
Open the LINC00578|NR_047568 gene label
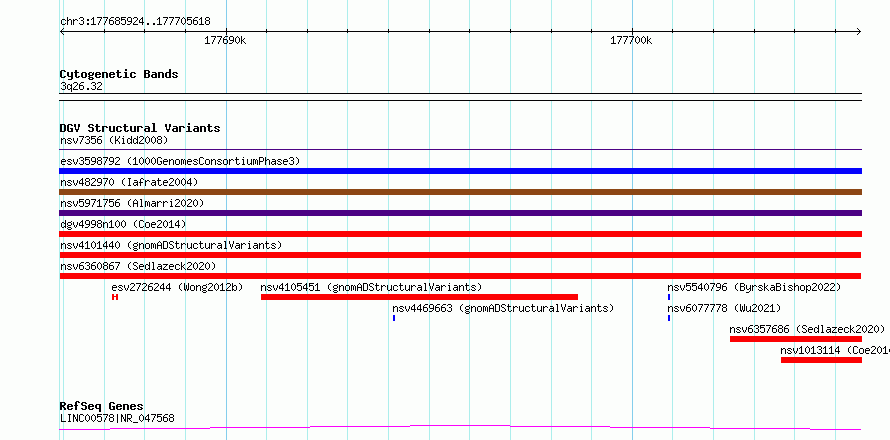pos(117,418)
